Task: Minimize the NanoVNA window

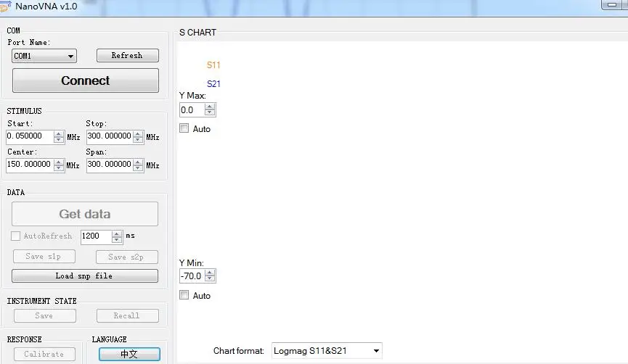Action: pyautogui.click(x=612, y=5)
